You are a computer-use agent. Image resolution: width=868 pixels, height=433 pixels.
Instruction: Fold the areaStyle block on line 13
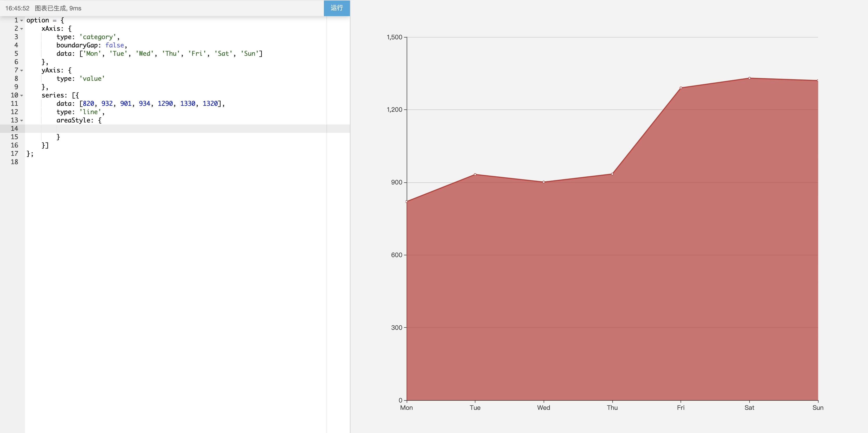(x=22, y=120)
